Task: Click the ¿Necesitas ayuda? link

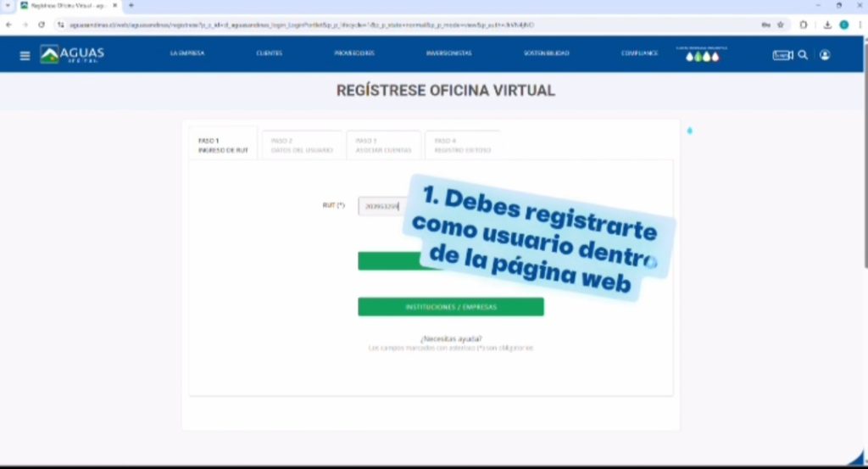Action: tap(450, 338)
